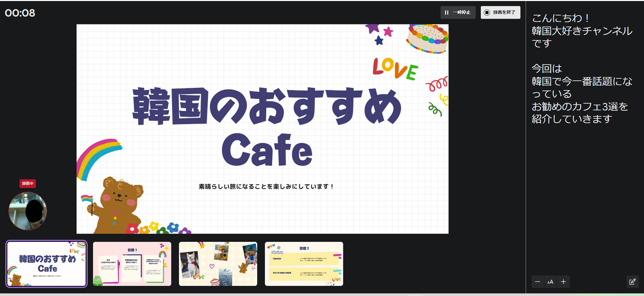Click the AA font size icon
Screen dimensions: 644x296
550,281
